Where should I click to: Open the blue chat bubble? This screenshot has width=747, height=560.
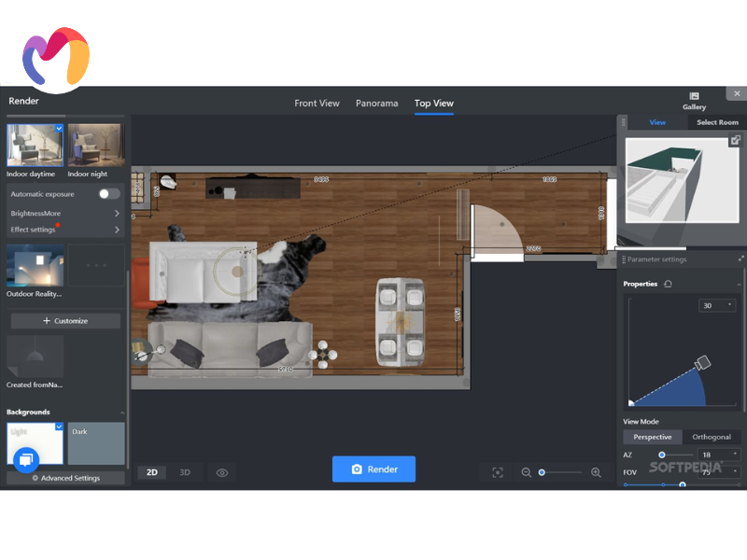[x=26, y=458]
